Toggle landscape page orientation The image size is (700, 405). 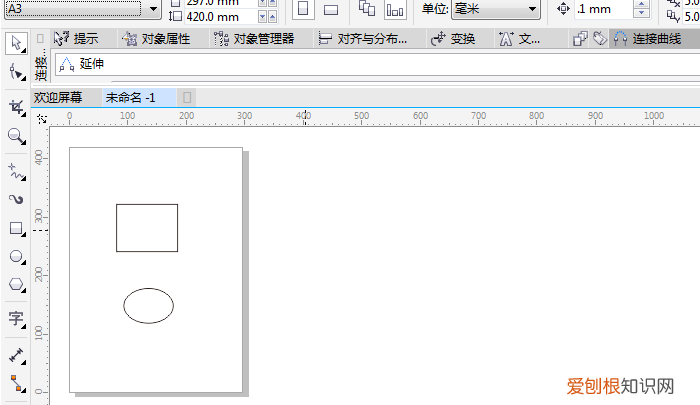coord(331,9)
